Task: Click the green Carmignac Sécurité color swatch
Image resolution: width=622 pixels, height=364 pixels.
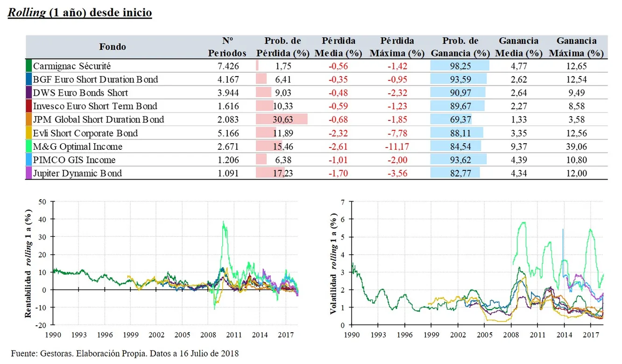Action: (28, 66)
